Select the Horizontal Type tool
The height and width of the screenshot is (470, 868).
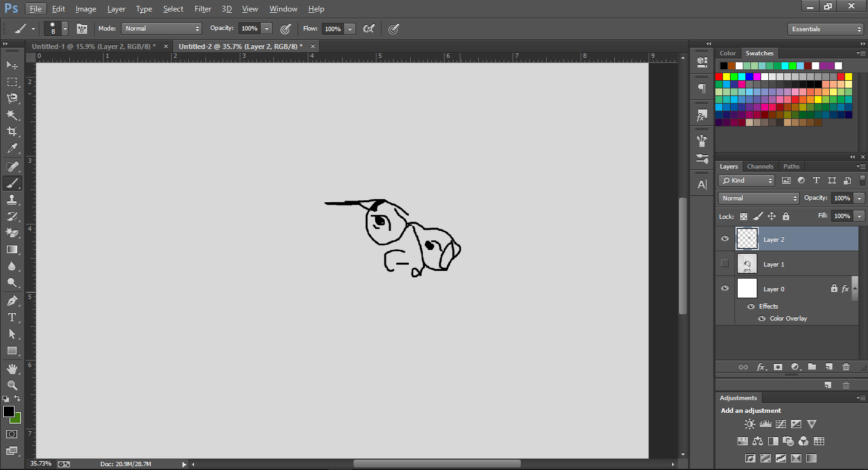(12, 317)
